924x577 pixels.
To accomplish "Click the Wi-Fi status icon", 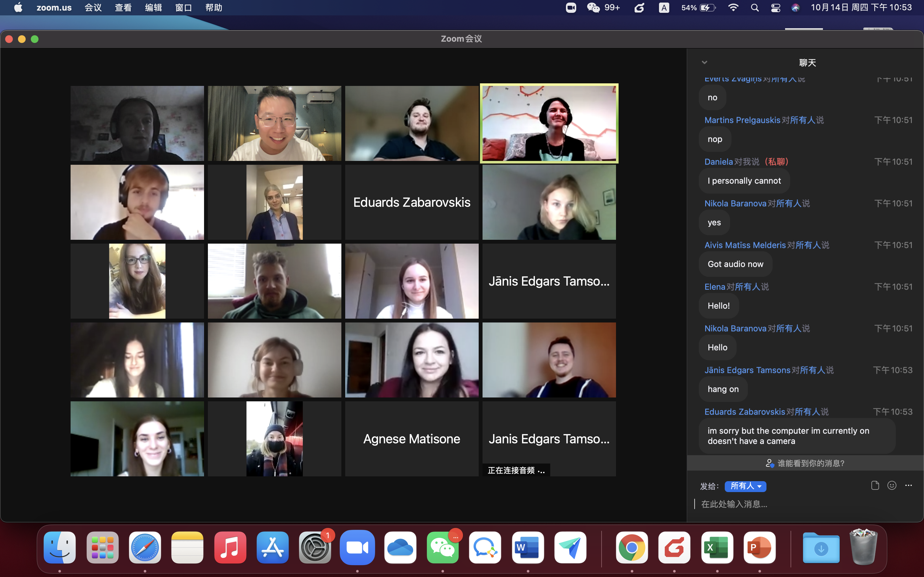I will 733,8.
